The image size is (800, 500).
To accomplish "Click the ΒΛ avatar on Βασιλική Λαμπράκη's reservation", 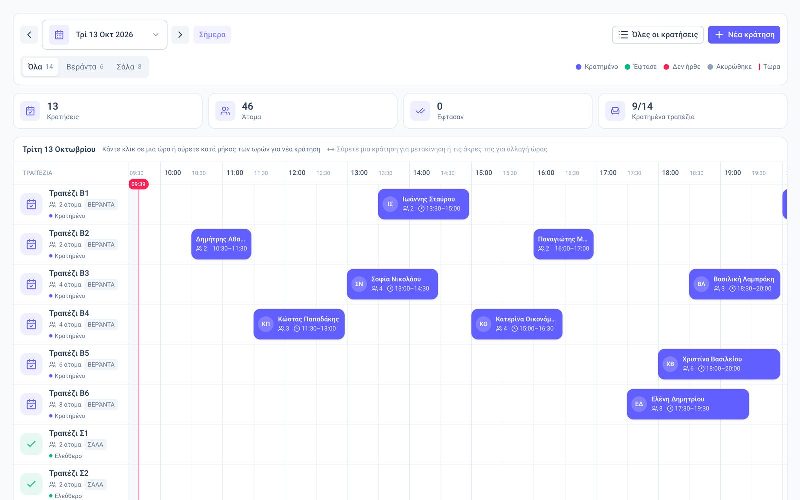I will (x=702, y=284).
